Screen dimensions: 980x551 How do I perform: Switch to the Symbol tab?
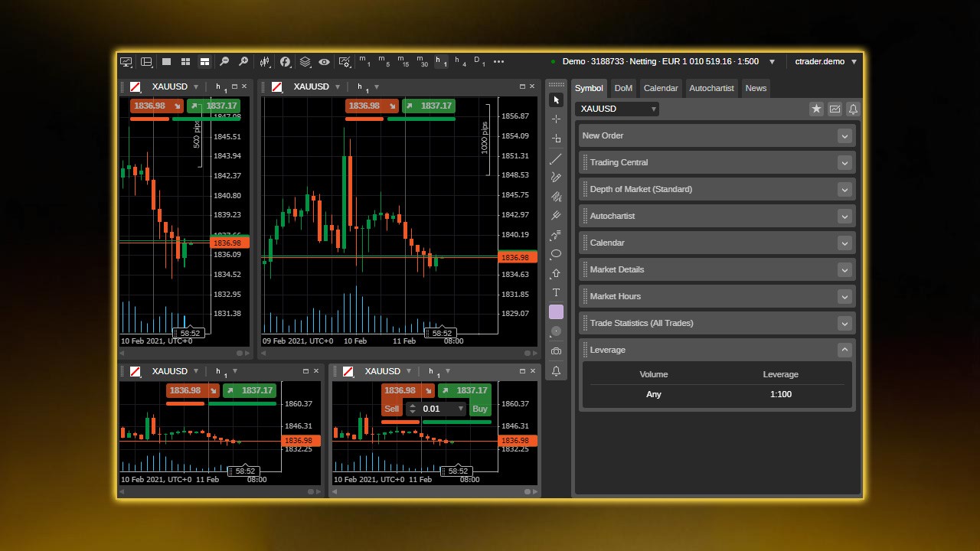(x=589, y=88)
